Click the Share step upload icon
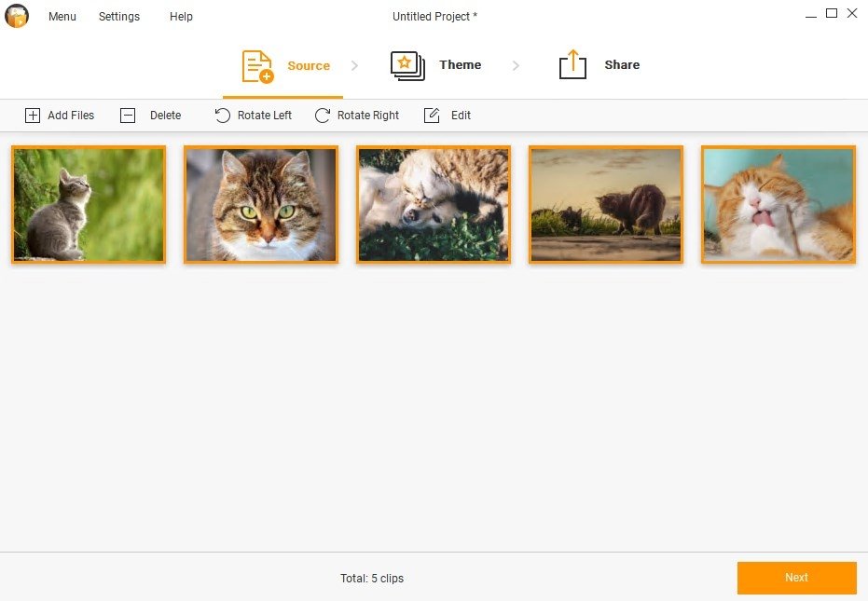 pyautogui.click(x=572, y=64)
